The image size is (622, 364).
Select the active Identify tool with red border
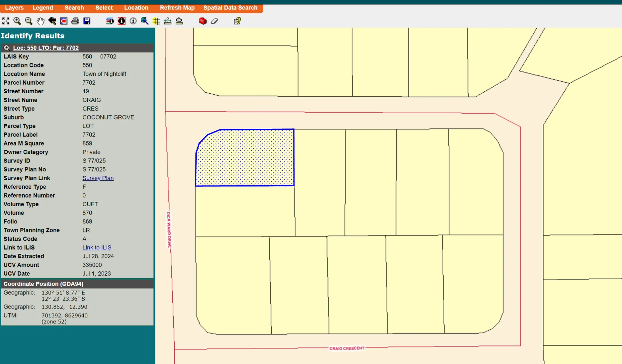(121, 21)
